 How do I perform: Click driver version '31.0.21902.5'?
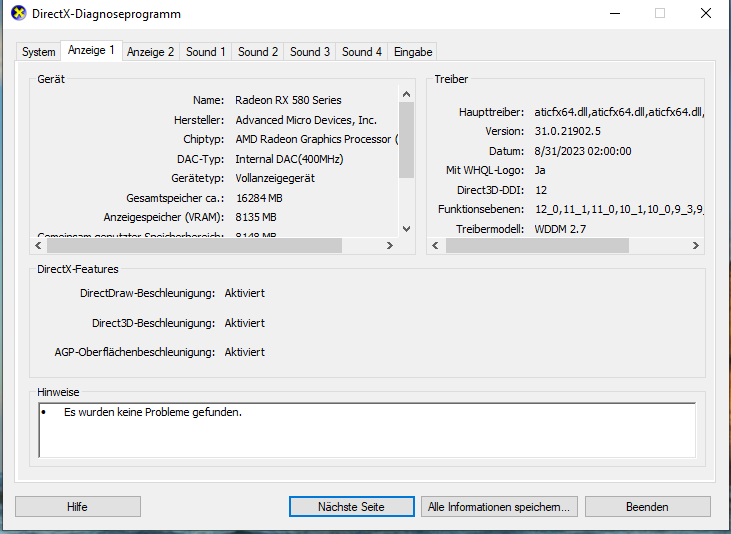tap(567, 132)
